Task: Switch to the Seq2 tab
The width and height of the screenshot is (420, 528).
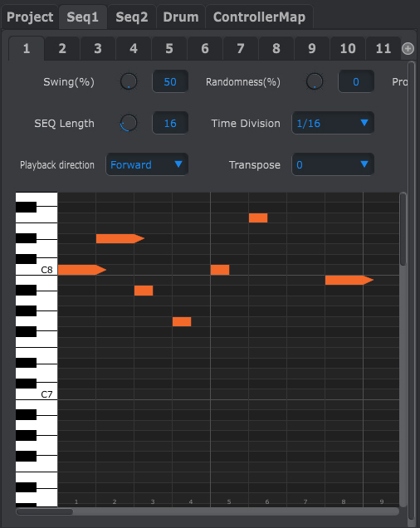Action: (x=132, y=17)
